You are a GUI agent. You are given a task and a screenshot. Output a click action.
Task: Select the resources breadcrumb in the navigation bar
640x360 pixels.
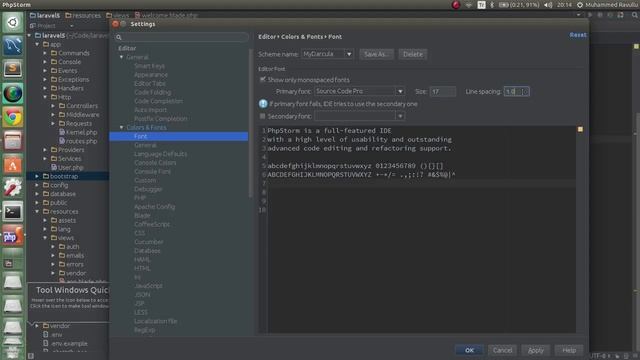(83, 16)
